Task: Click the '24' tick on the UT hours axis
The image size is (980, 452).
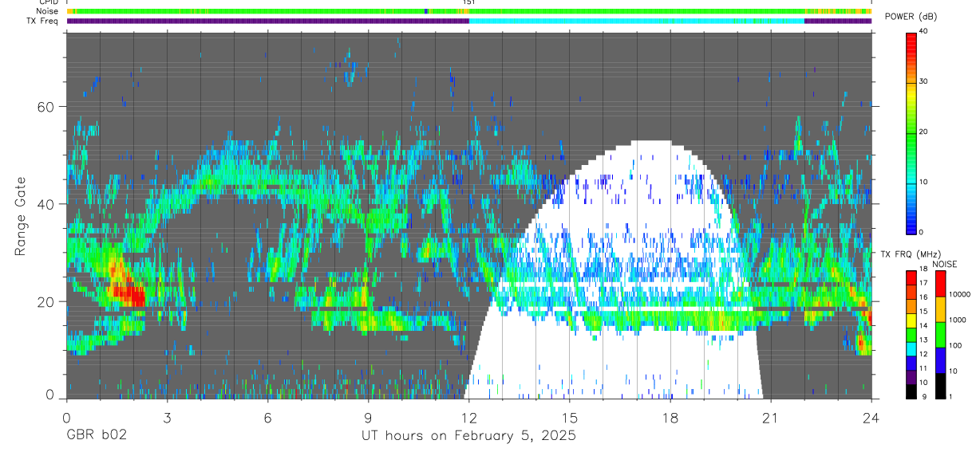Action: [871, 417]
